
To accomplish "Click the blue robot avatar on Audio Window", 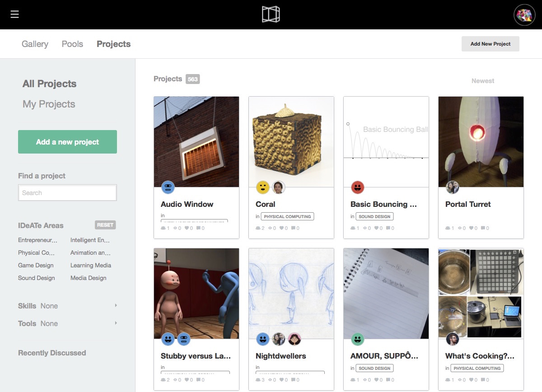I will (169, 186).
